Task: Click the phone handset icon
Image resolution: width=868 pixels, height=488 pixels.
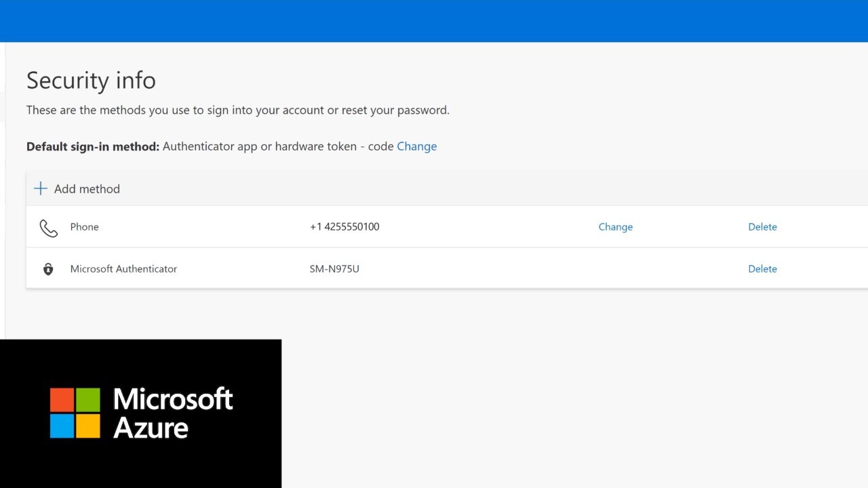Action: (x=48, y=228)
